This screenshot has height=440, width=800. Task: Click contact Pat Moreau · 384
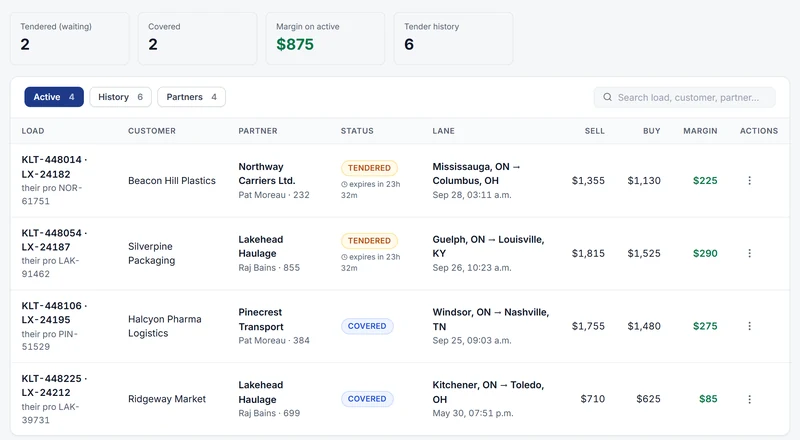[x=274, y=340]
